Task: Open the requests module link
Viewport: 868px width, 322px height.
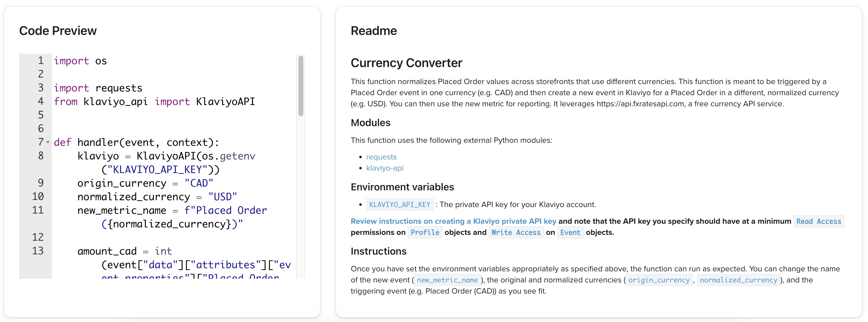Action: (x=381, y=157)
